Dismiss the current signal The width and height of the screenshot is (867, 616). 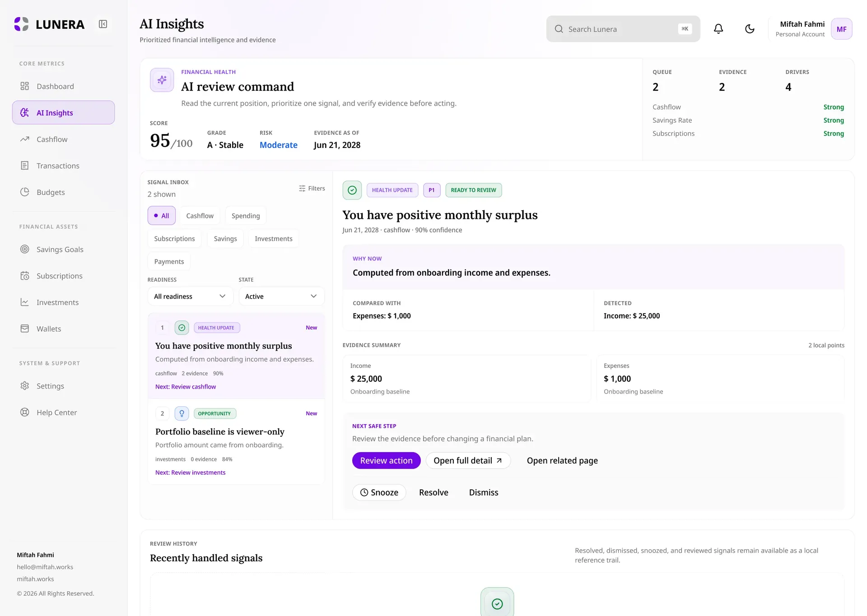(x=484, y=492)
